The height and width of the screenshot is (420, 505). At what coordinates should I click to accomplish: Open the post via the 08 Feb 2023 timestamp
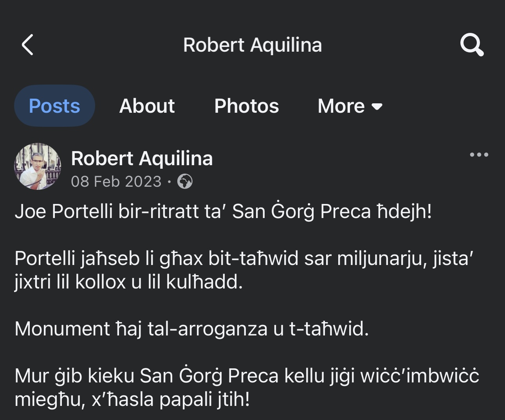[116, 181]
